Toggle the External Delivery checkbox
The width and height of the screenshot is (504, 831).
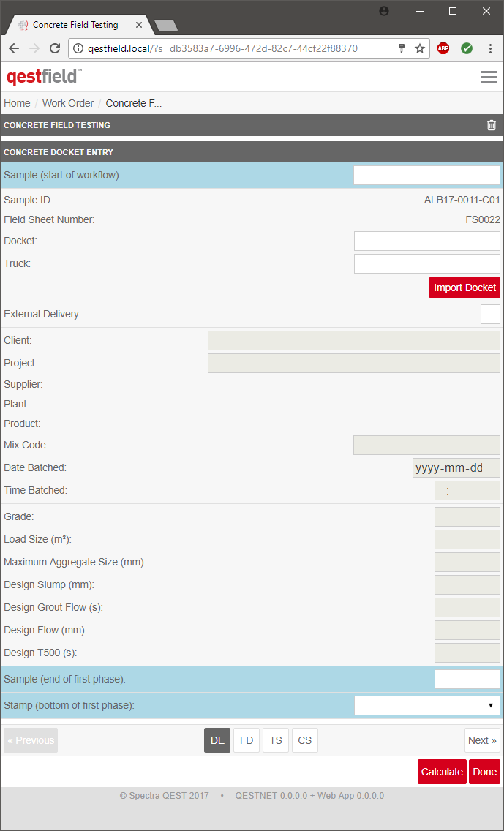click(490, 314)
